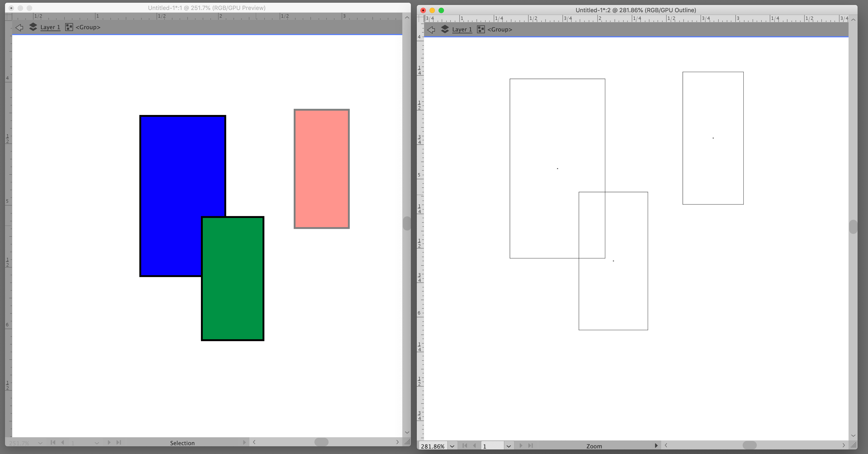The width and height of the screenshot is (868, 454).
Task: Click the back arrow to exit isolation mode
Action: point(19,28)
